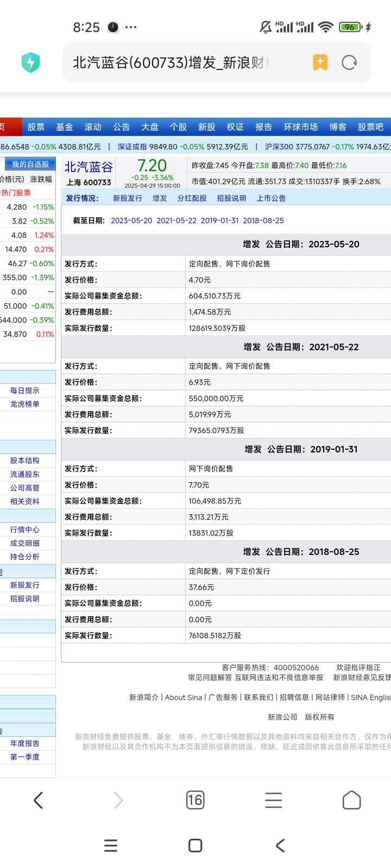Screen dimensions: 391x868
Task: Open 成交明细 in the sidebar
Action: (x=24, y=543)
